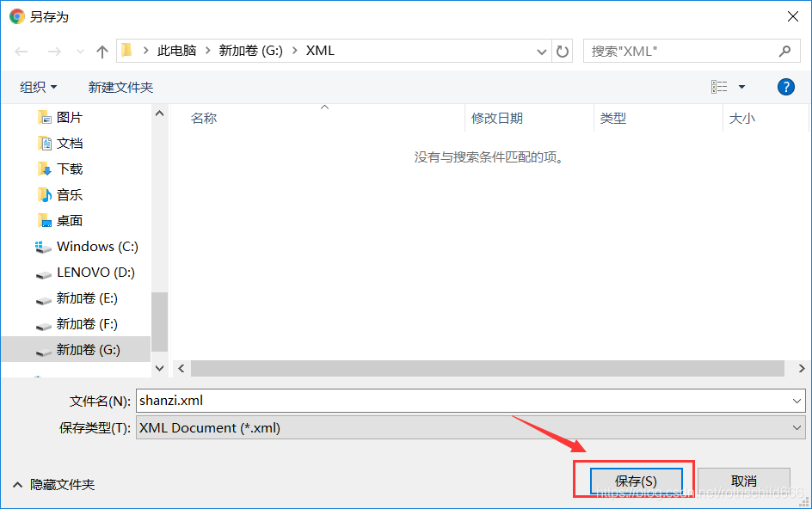Change view with the view layout icon
This screenshot has height=509, width=812.
[719, 87]
